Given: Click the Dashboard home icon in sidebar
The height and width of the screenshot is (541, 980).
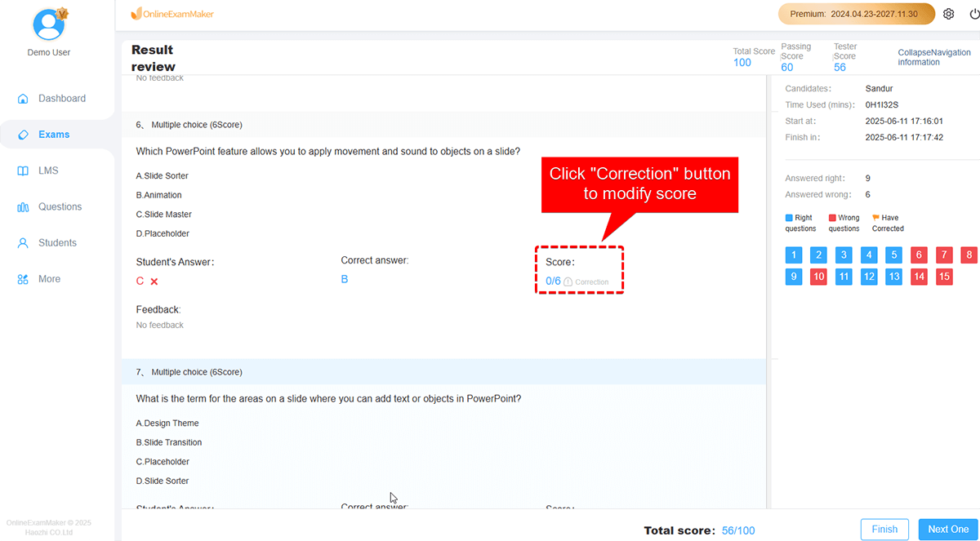Looking at the screenshot, I should point(23,99).
